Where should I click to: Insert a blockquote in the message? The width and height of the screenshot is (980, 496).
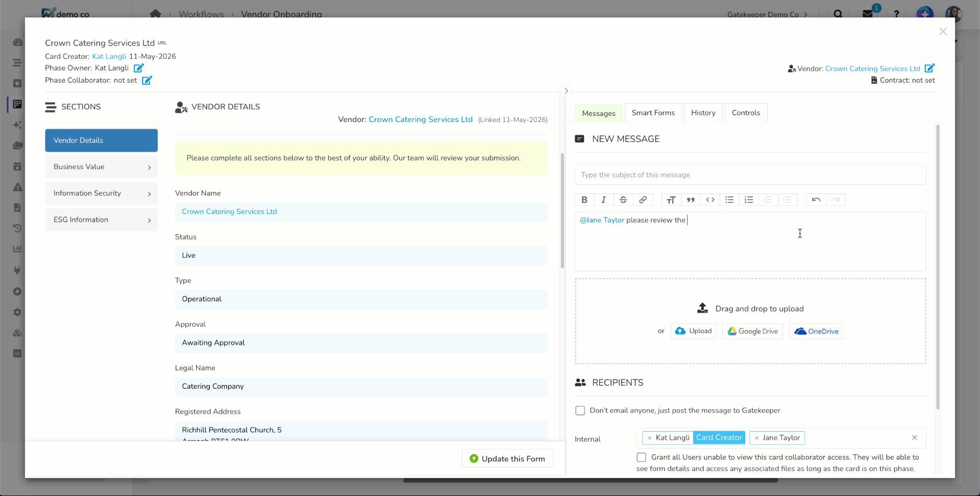pos(691,200)
